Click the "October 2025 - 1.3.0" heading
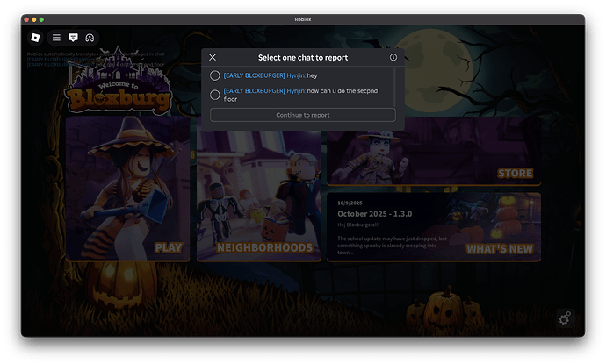Image resolution: width=606 pixels, height=364 pixels. point(374,214)
